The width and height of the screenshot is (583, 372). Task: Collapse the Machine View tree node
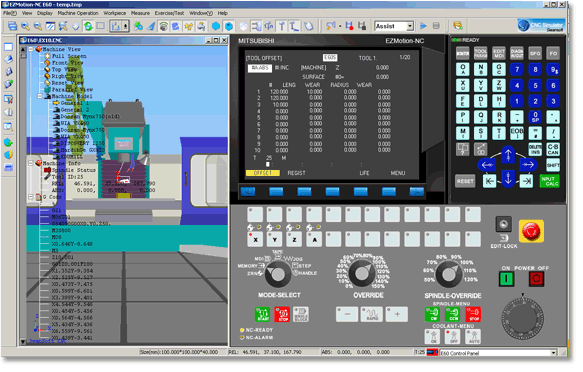tap(32, 50)
